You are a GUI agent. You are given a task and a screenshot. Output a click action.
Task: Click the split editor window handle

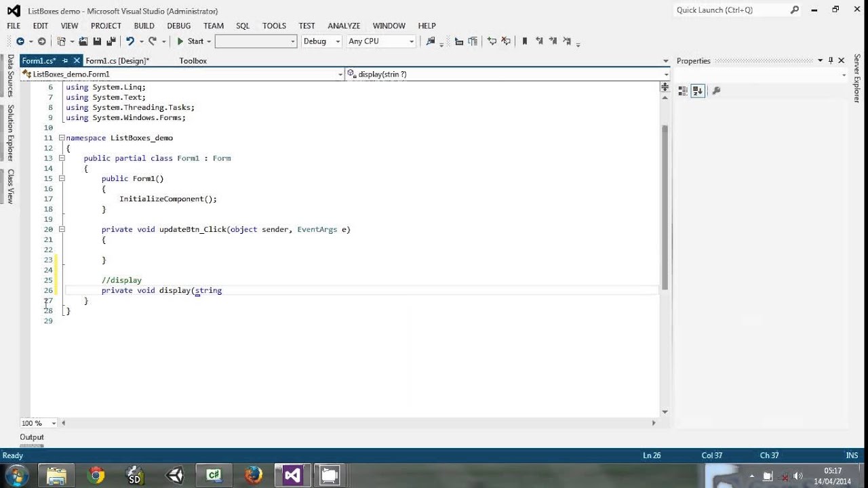pos(665,87)
